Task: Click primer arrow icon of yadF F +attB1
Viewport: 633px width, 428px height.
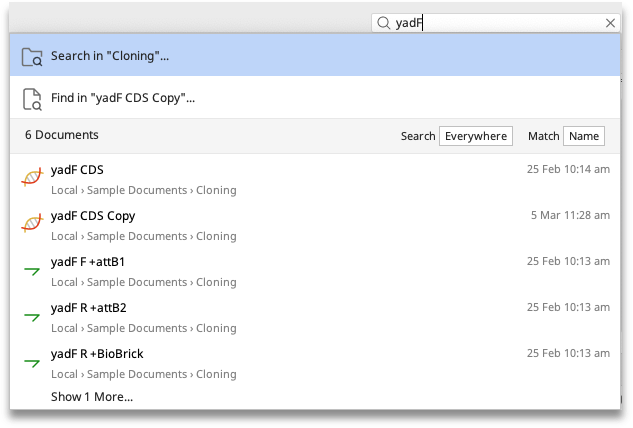Action: (32, 271)
